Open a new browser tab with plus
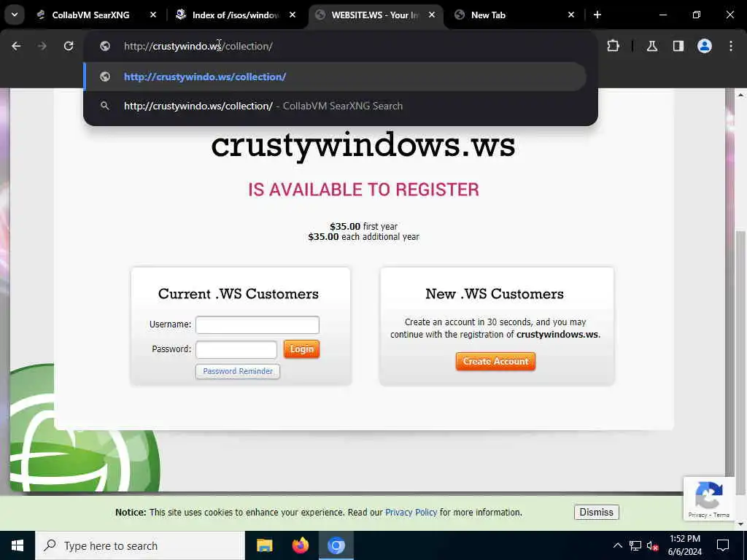 [x=597, y=15]
